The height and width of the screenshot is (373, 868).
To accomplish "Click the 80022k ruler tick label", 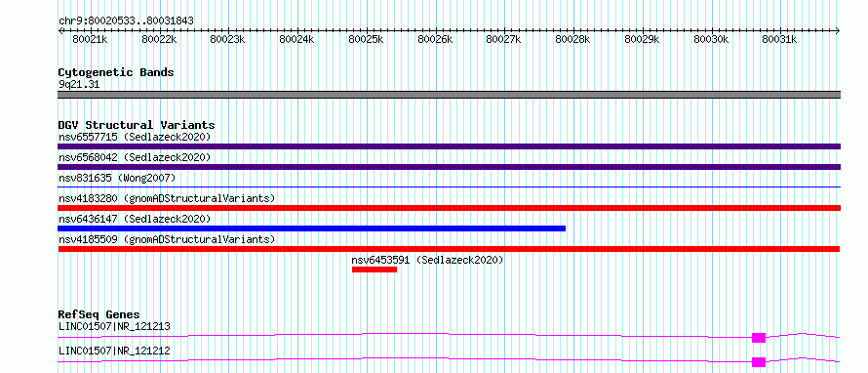I will [x=159, y=40].
